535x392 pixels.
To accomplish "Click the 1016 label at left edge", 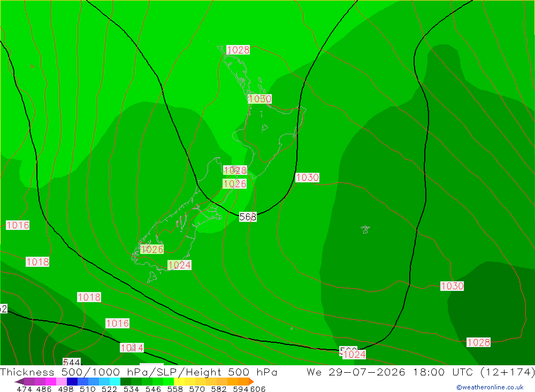I will click(x=18, y=225).
